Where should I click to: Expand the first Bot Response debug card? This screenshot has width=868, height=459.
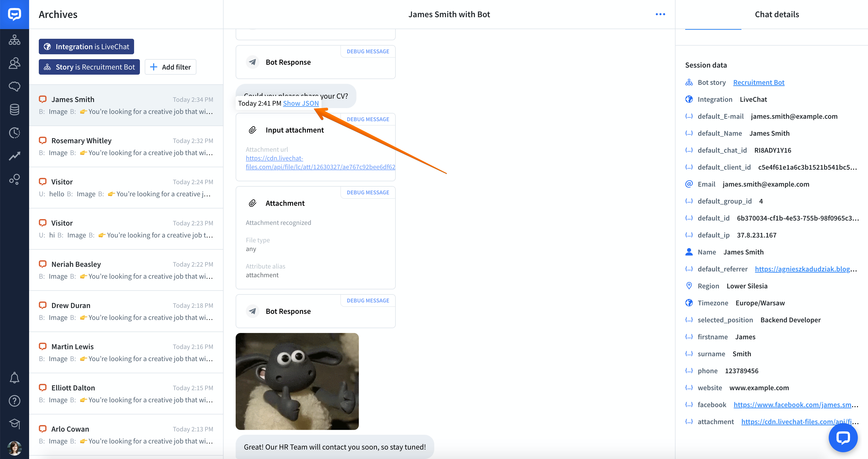(x=315, y=62)
